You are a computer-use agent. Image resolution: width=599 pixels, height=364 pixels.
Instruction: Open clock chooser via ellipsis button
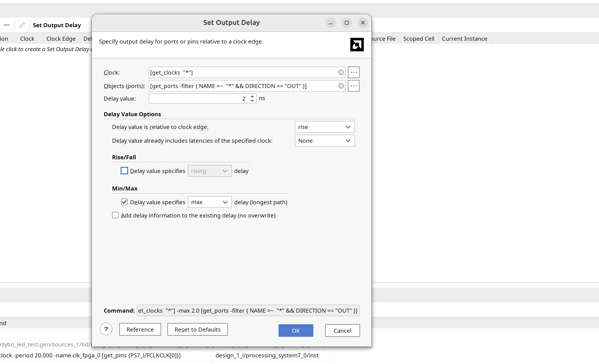354,72
